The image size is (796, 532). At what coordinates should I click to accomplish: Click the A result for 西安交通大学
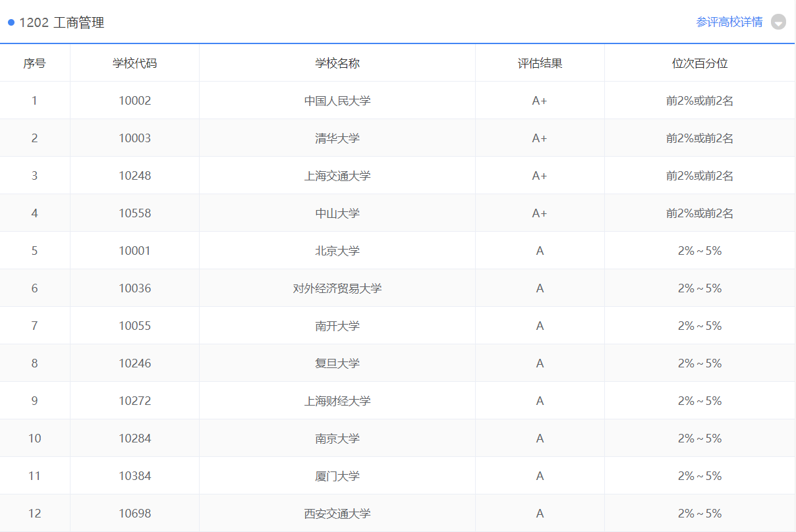click(540, 514)
